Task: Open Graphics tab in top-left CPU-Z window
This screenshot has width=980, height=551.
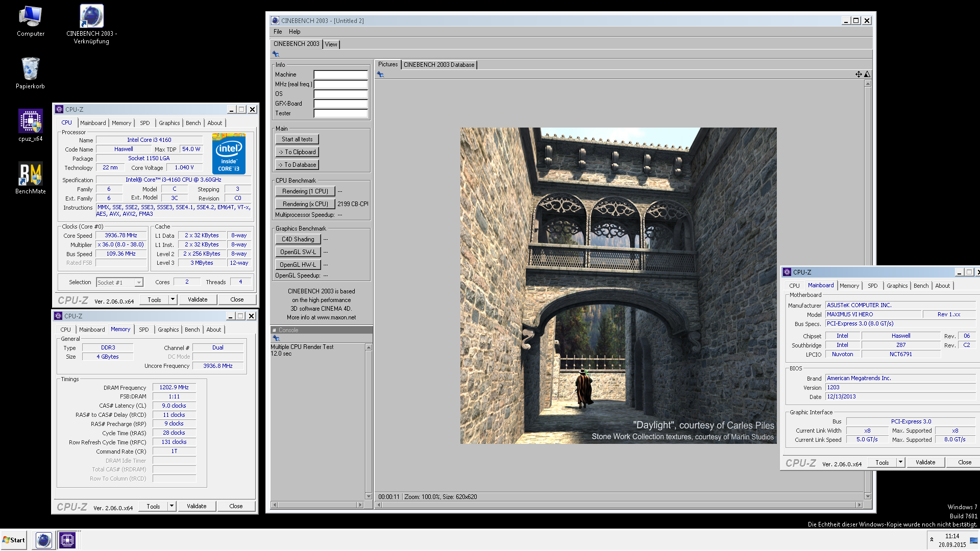Action: (x=169, y=123)
